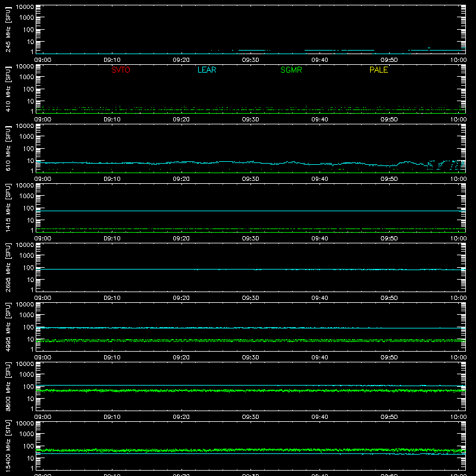
Task: Click the 10 tick label on 8800 MHz axis
Action: pyautogui.click(x=30, y=399)
